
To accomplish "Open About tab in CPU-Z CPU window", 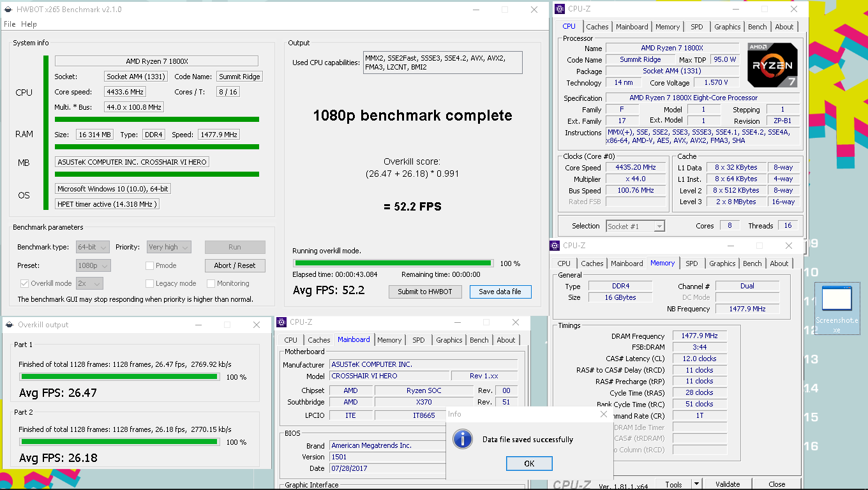I will point(784,27).
